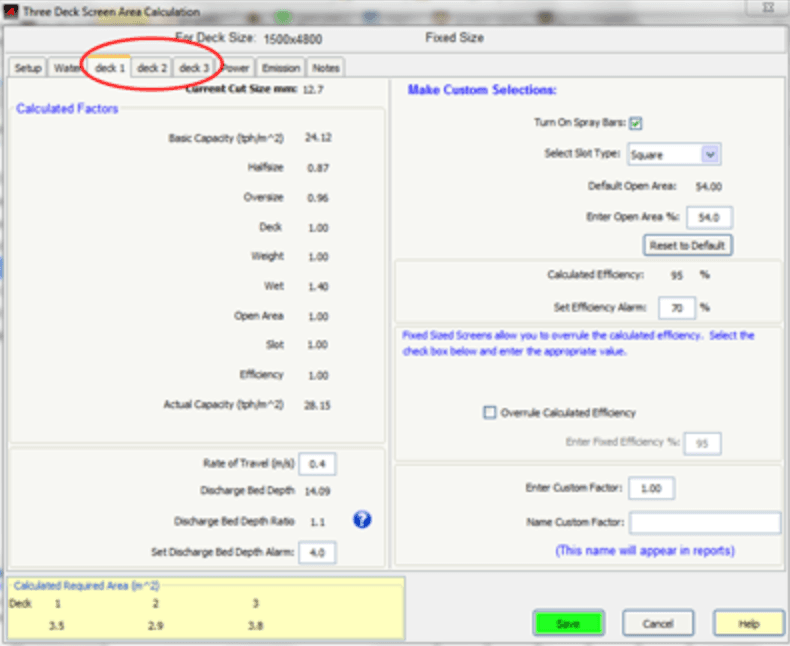Image resolution: width=790 pixels, height=646 pixels.
Task: Open the Power tab
Action: click(x=236, y=68)
